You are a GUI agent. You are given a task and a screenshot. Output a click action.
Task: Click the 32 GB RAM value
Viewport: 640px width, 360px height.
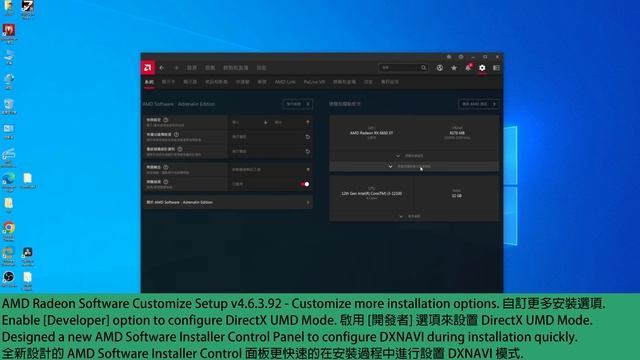[x=457, y=196]
